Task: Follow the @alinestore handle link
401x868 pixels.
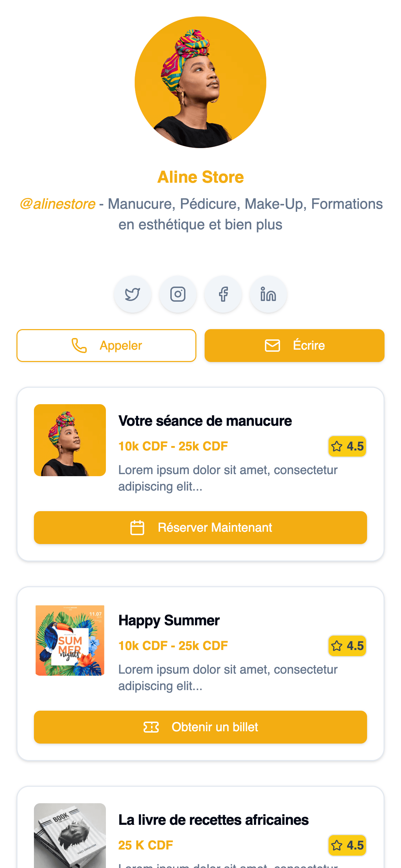Action: point(58,204)
